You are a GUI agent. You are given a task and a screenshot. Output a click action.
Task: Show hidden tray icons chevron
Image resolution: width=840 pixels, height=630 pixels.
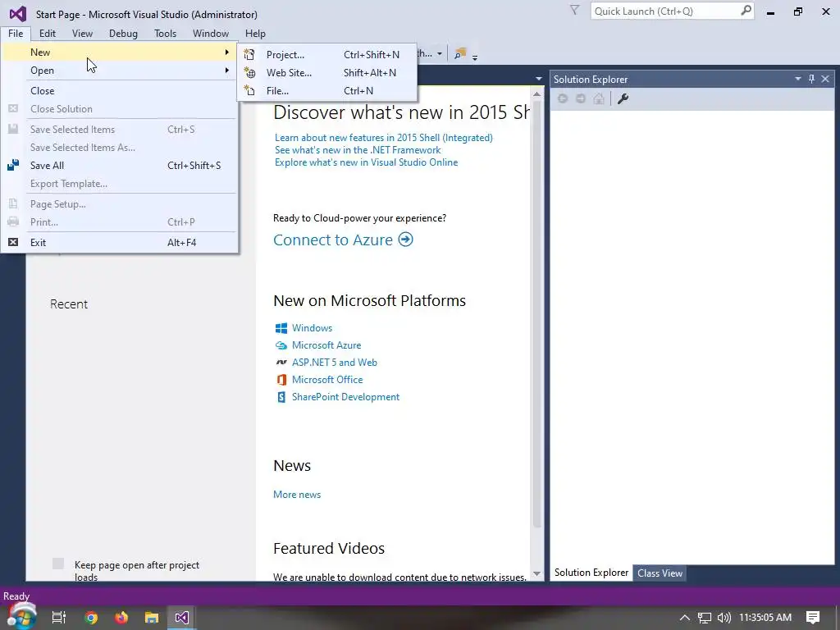[x=685, y=618]
